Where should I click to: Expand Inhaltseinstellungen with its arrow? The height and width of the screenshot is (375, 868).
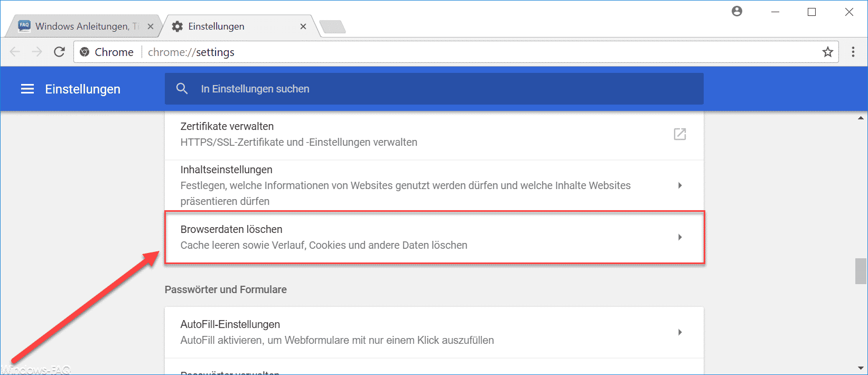pyautogui.click(x=680, y=185)
